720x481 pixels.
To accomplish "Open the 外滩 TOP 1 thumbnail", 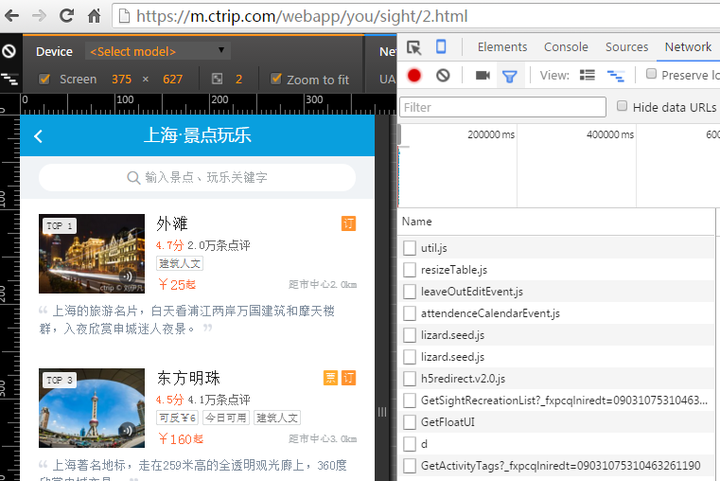I will coord(92,254).
